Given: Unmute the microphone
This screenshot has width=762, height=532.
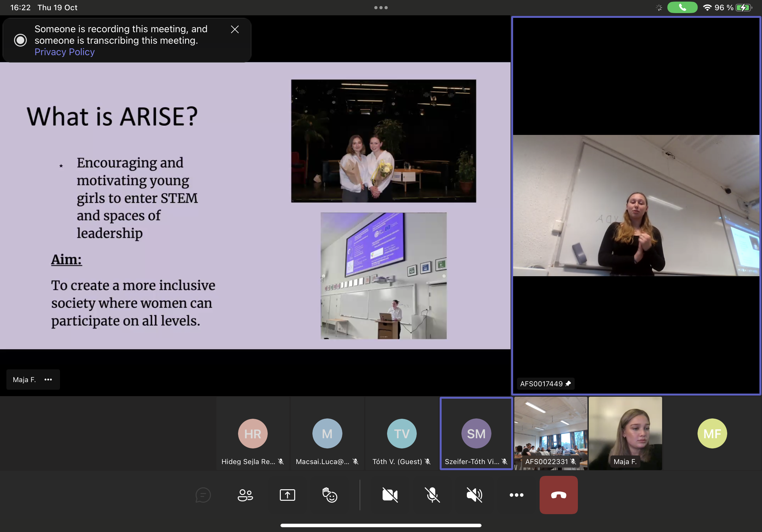Looking at the screenshot, I should point(432,495).
